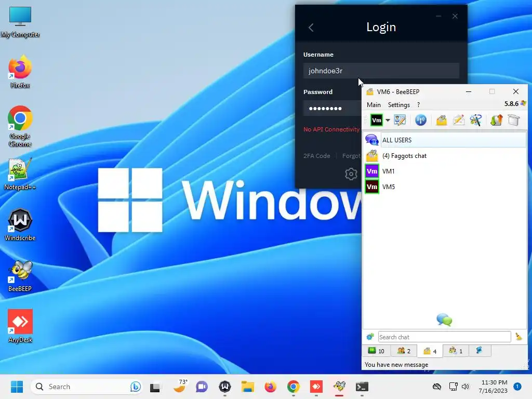Open the Windscribe desktop shortcut
532x399 pixels.
(x=20, y=224)
